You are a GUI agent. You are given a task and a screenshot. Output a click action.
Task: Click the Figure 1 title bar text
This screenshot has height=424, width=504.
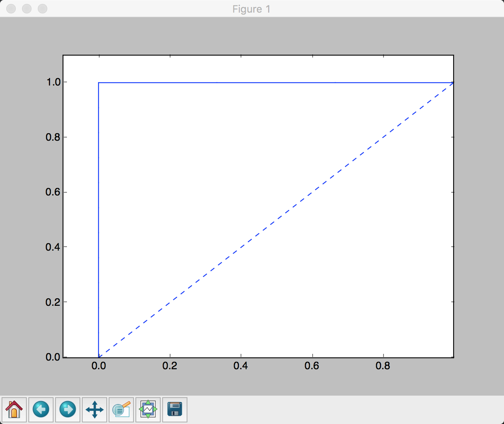point(251,9)
